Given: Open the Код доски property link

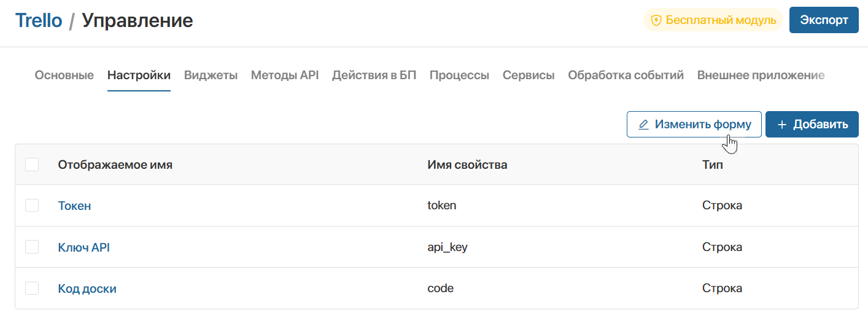Looking at the screenshot, I should click(x=87, y=288).
